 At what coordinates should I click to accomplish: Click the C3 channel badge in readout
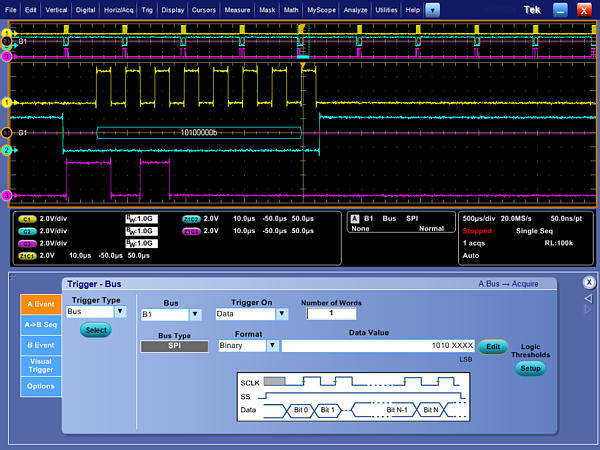tap(28, 241)
